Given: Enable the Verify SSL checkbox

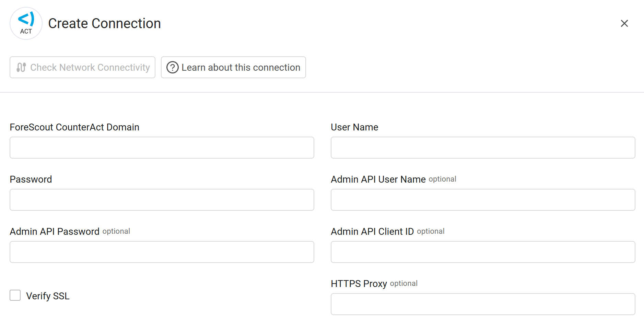Looking at the screenshot, I should [15, 295].
